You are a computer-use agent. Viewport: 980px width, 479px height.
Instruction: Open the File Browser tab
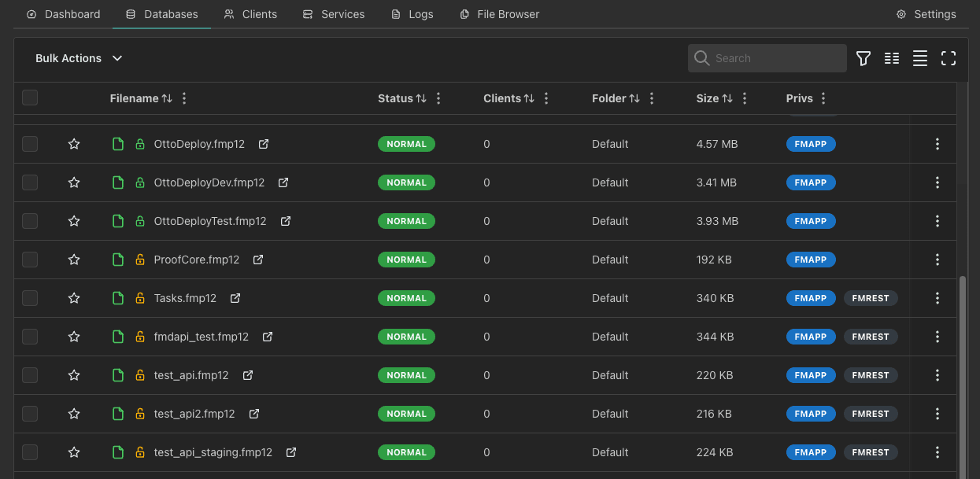[499, 14]
